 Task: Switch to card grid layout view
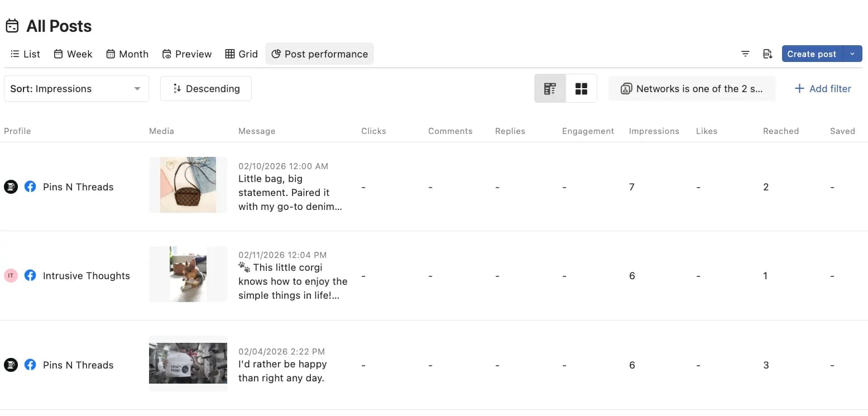[581, 88]
